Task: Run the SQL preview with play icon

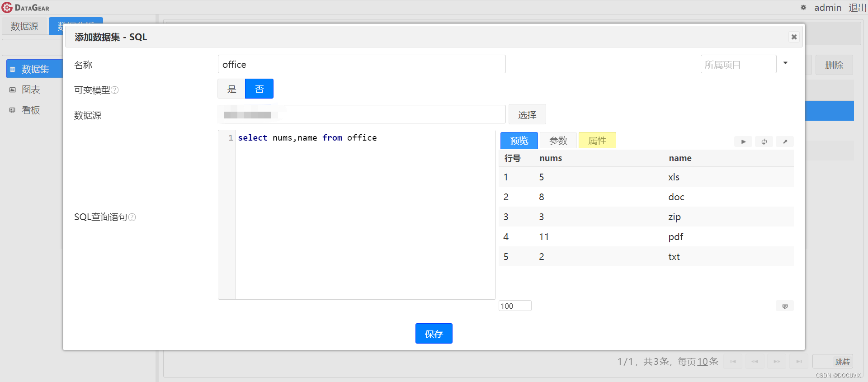Action: (743, 142)
